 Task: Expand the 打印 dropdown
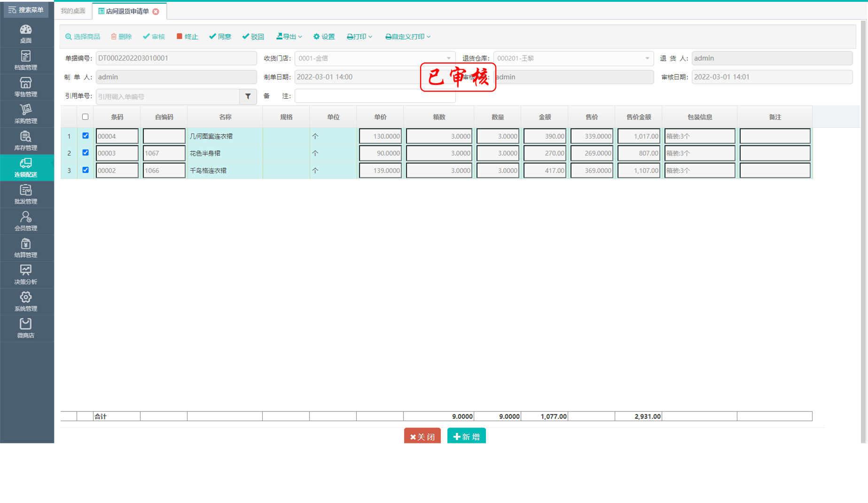coord(360,37)
